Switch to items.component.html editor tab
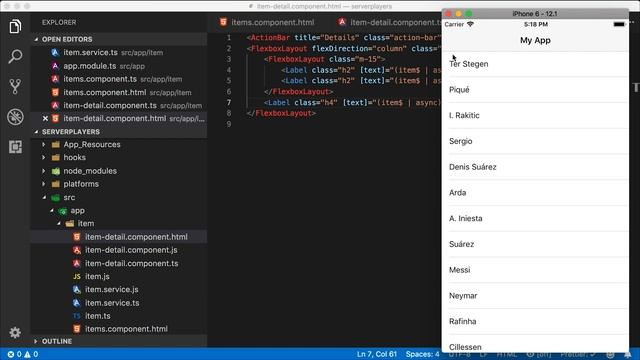 267,22
